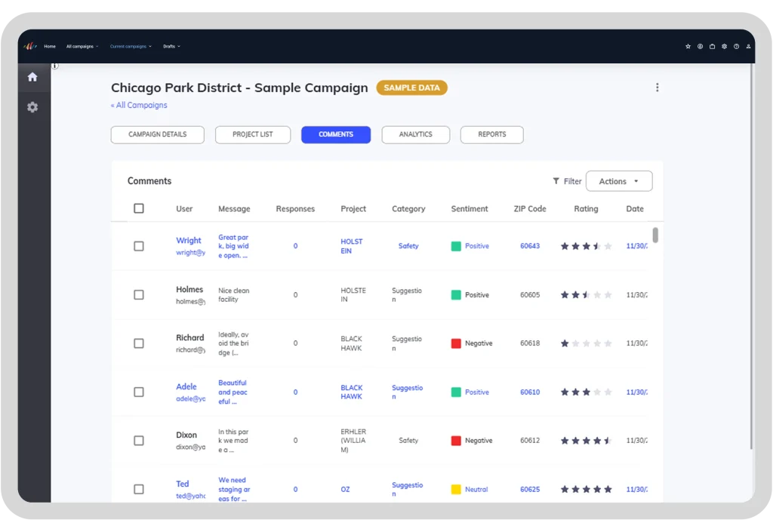The image size is (773, 532).
Task: Expand the All campaigns dropdown
Action: point(82,46)
